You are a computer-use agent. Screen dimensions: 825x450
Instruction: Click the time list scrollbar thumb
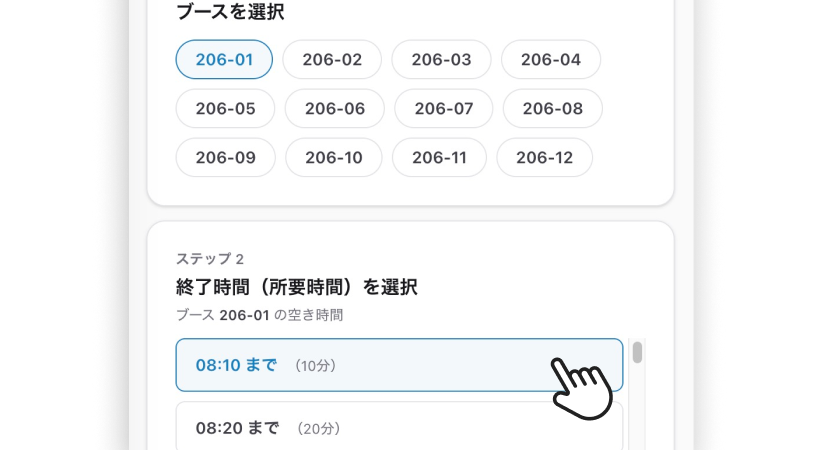click(x=637, y=352)
